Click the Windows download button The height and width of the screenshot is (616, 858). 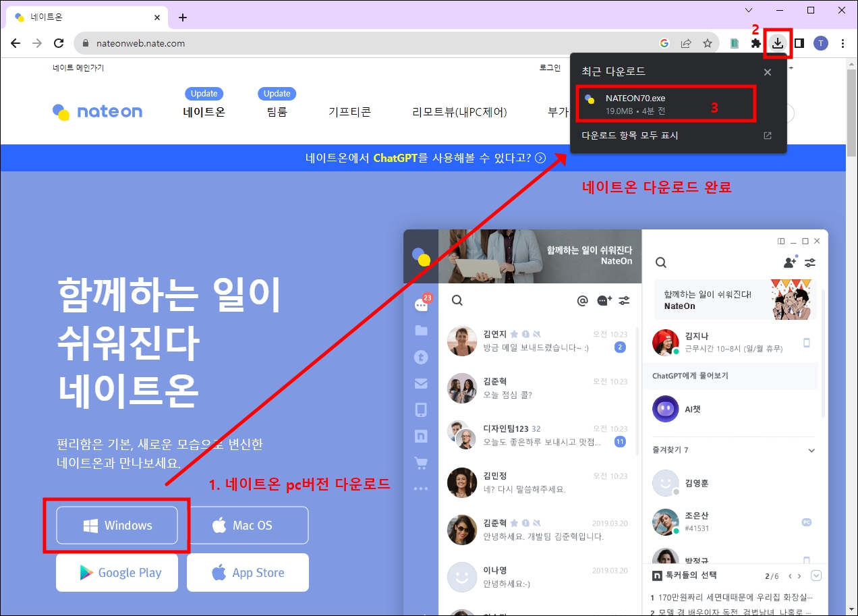117,525
